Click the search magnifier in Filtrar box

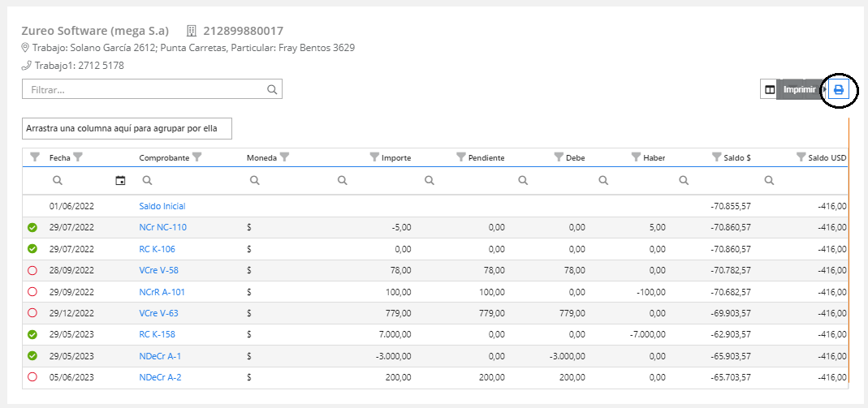[272, 89]
